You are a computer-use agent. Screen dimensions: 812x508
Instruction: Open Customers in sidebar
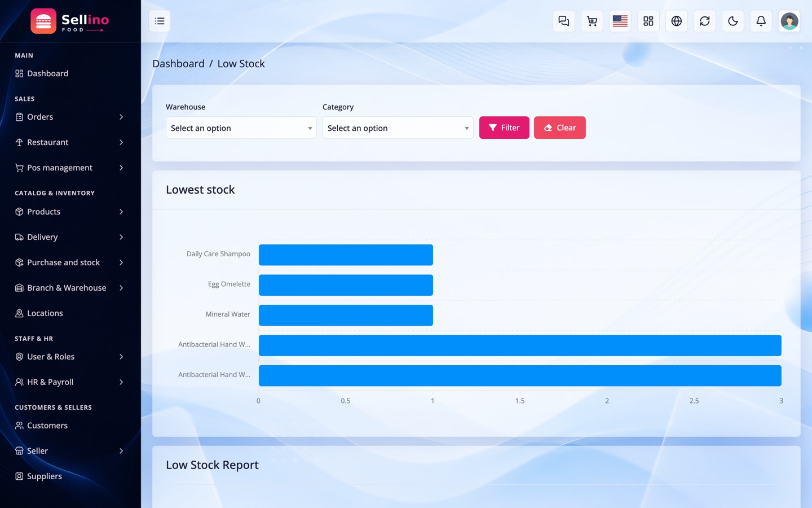point(70,426)
